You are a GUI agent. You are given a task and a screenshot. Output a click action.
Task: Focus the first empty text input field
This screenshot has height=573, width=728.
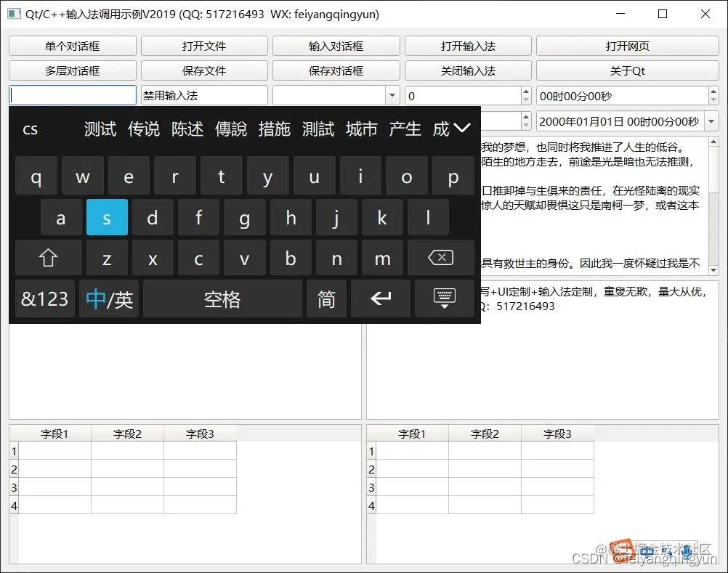73,96
